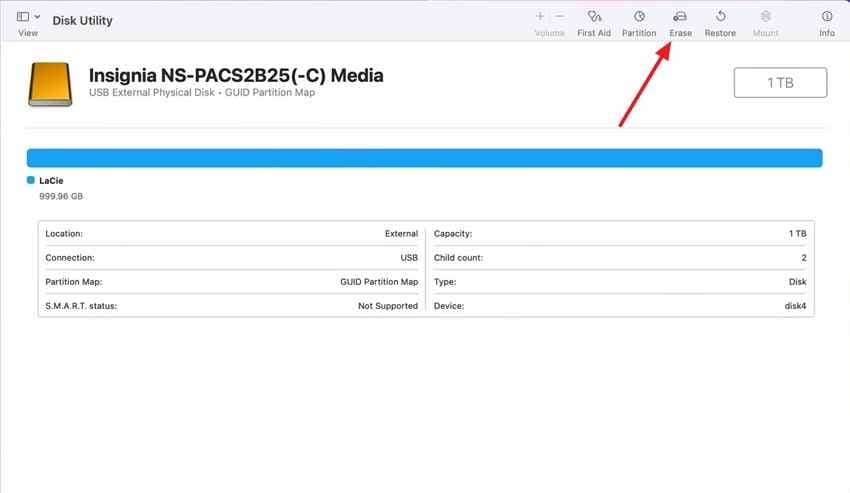This screenshot has width=850, height=493.
Task: Click the Partition Map: row label
Action: pos(74,282)
